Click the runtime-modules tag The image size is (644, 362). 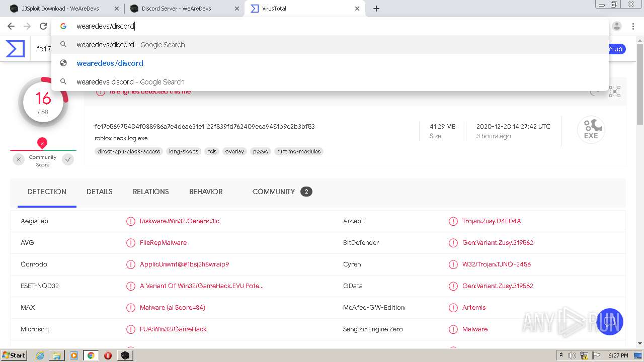[x=299, y=151]
